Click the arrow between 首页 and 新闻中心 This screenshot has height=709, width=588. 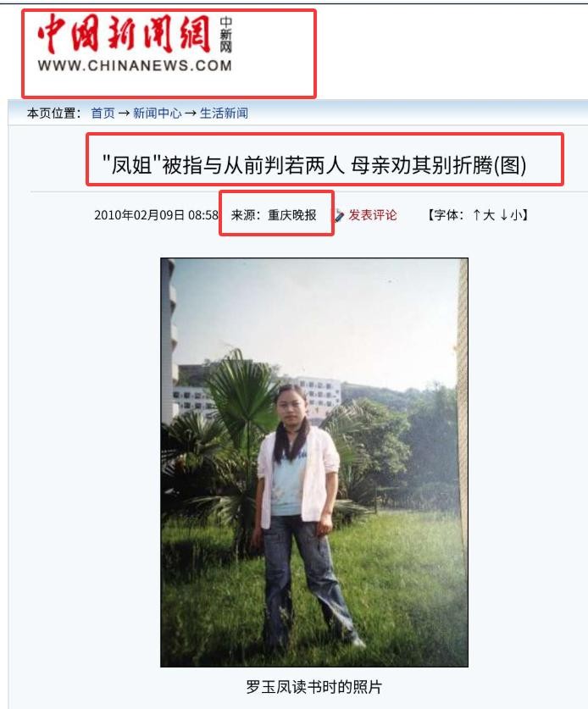tap(124, 113)
